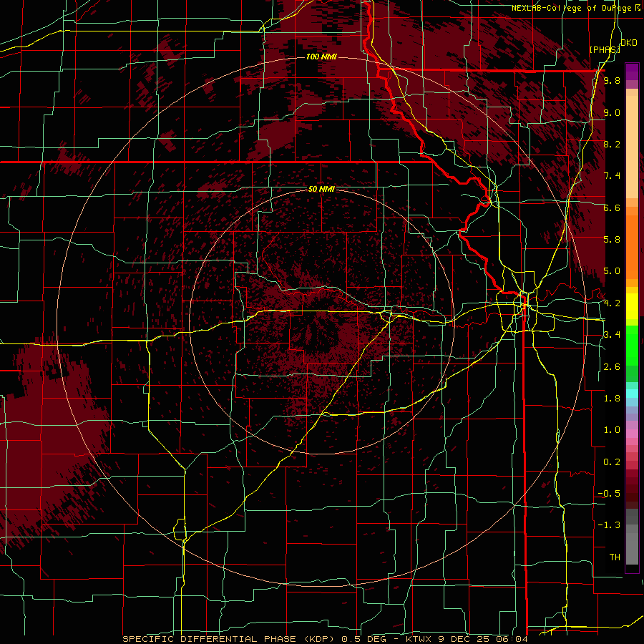
Task: Click the 8.2 value on the color scale
Action: [x=612, y=144]
